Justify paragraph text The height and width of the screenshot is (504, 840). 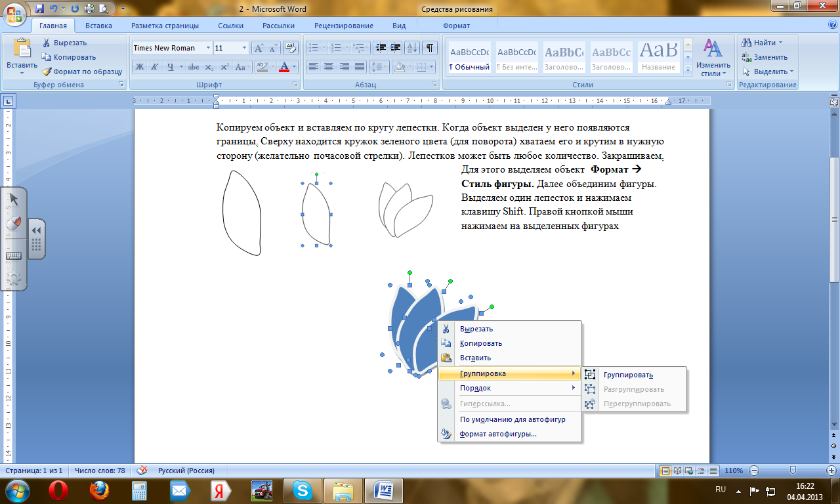[360, 67]
